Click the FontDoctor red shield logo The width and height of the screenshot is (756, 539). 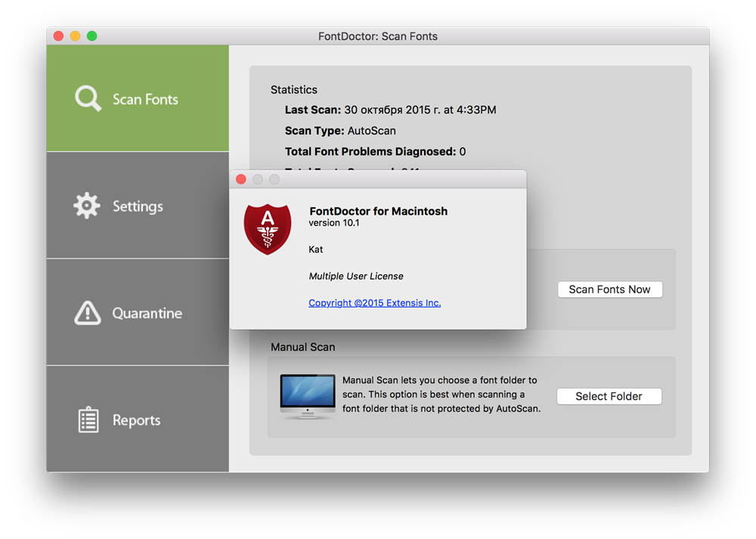point(268,229)
